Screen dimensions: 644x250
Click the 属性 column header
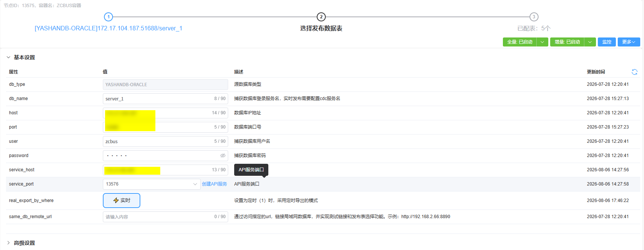point(14,72)
